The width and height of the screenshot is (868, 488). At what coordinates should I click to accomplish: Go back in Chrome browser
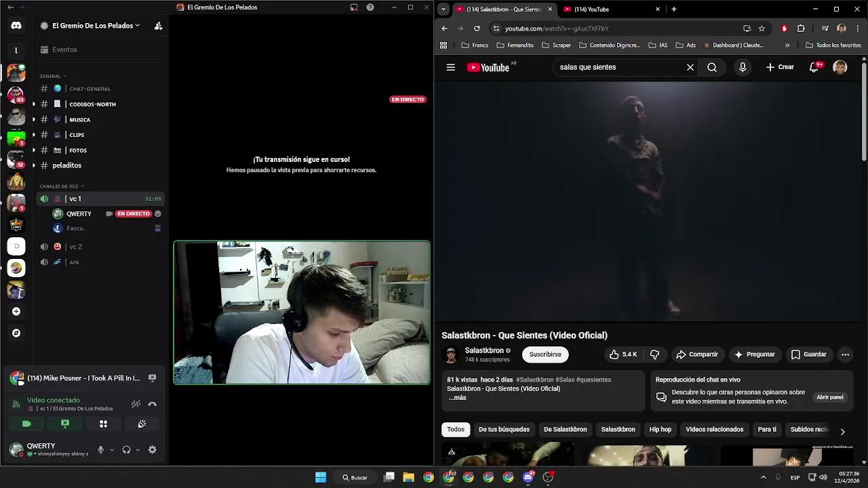coord(444,28)
